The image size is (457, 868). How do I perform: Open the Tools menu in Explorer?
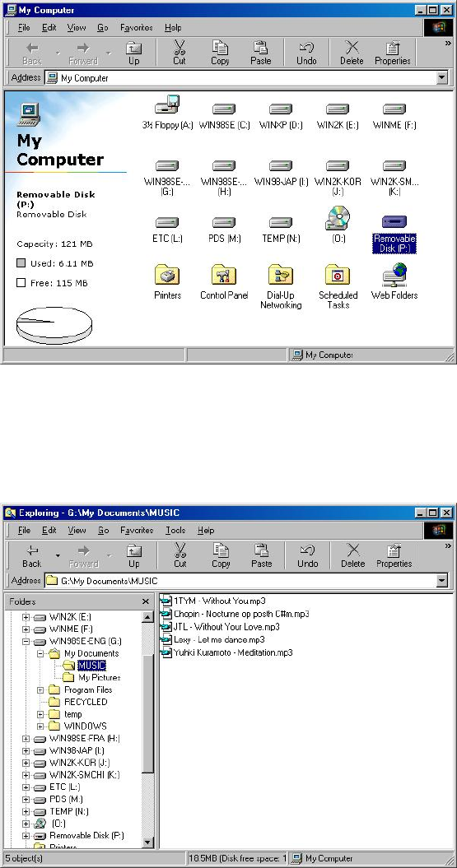click(x=175, y=531)
